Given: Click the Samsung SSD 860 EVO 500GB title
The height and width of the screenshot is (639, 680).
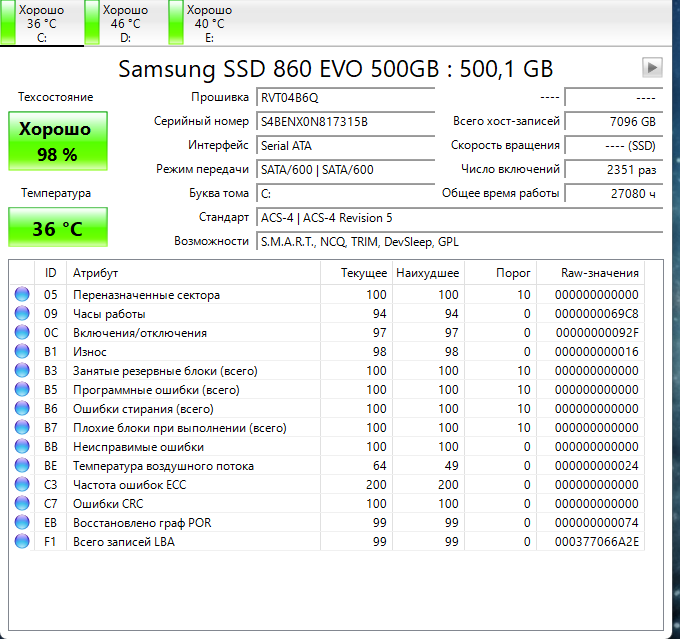Looking at the screenshot, I should 335,69.
